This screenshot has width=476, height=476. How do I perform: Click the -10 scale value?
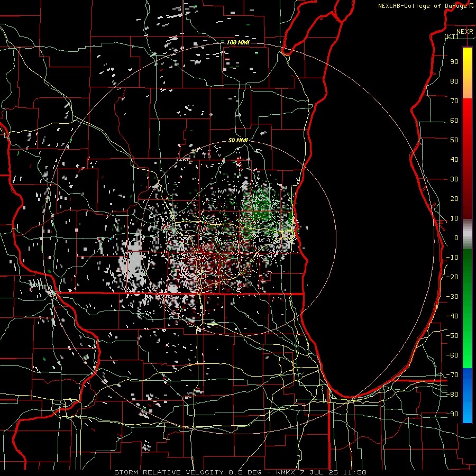coord(452,258)
